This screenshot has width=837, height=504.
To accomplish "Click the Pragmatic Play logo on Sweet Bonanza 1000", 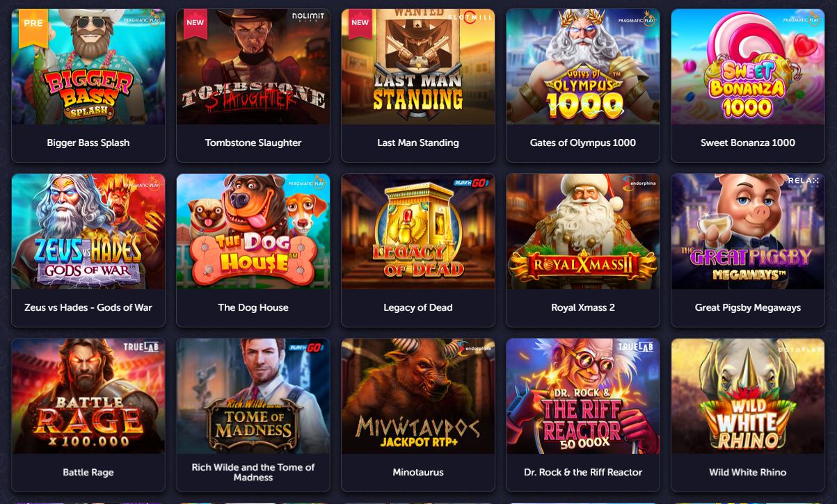I will 808,19.
